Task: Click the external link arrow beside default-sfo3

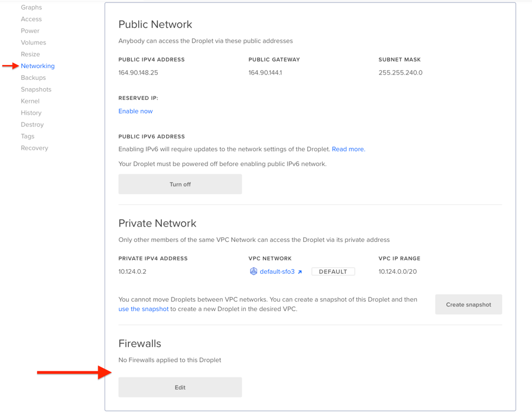Action: tap(300, 272)
